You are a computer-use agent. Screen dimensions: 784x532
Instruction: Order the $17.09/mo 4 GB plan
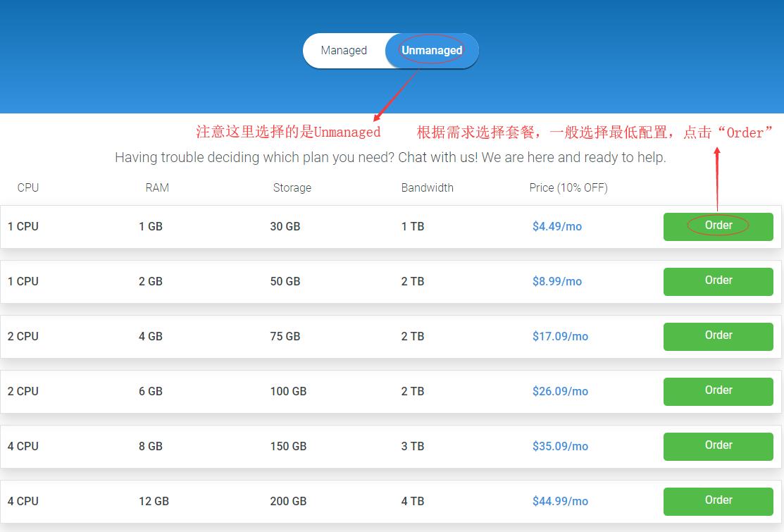718,336
